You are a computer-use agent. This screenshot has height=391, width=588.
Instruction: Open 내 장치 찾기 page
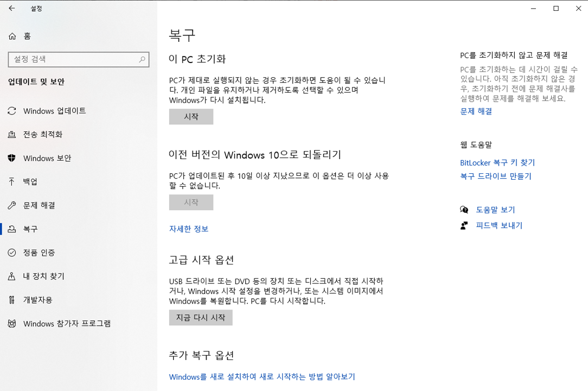(44, 276)
